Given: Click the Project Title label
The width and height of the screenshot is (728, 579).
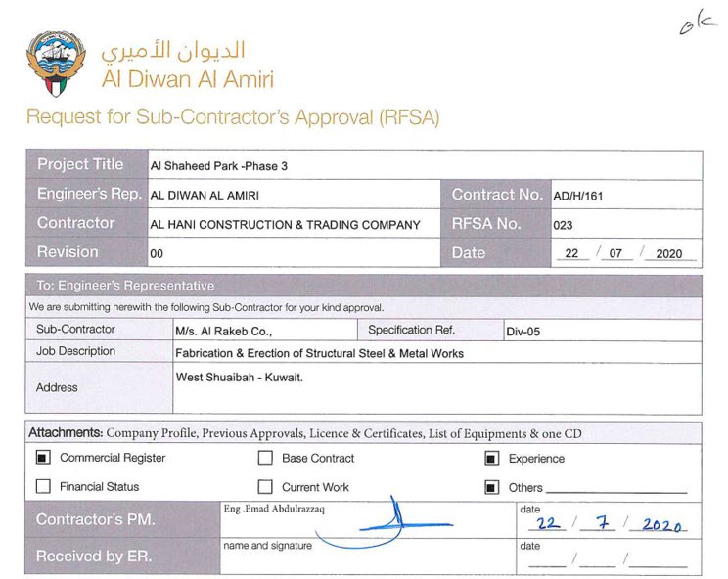Looking at the screenshot, I should point(80,164).
